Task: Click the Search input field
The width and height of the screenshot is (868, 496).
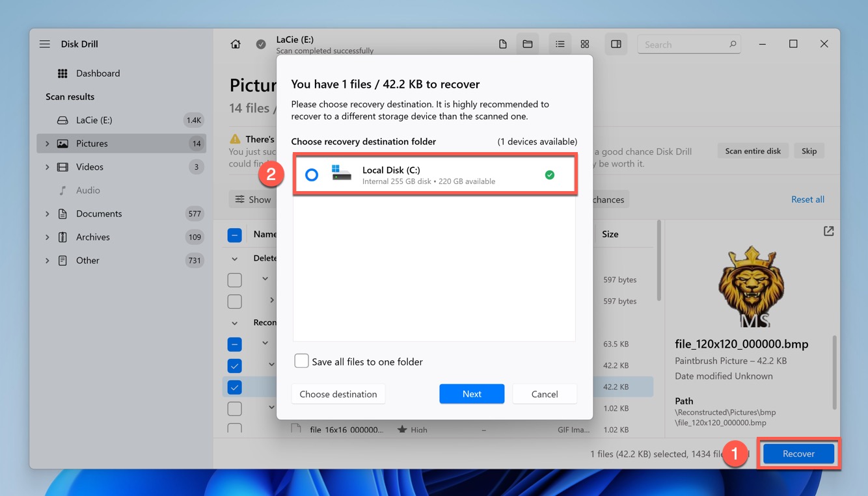Action: 683,45
